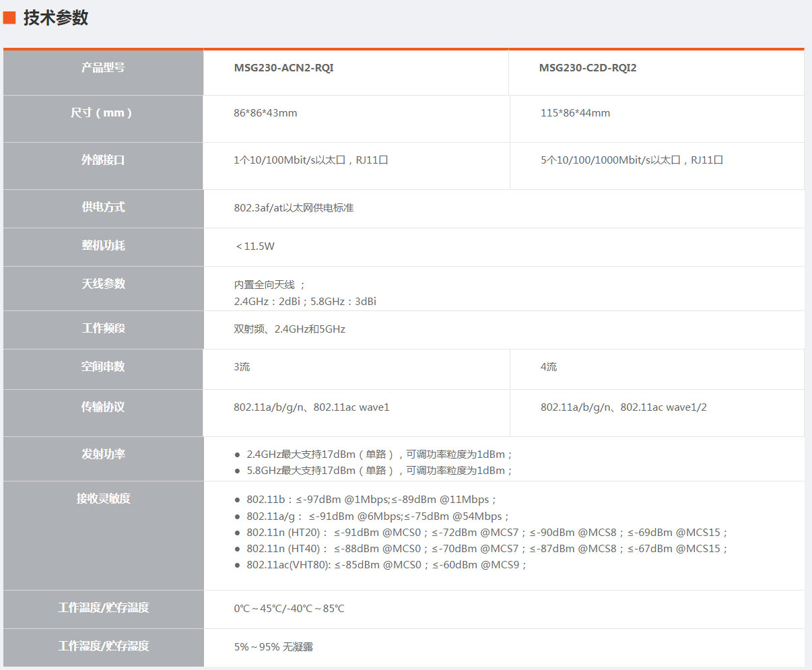Click the <11.5W power consumption value

(x=255, y=246)
